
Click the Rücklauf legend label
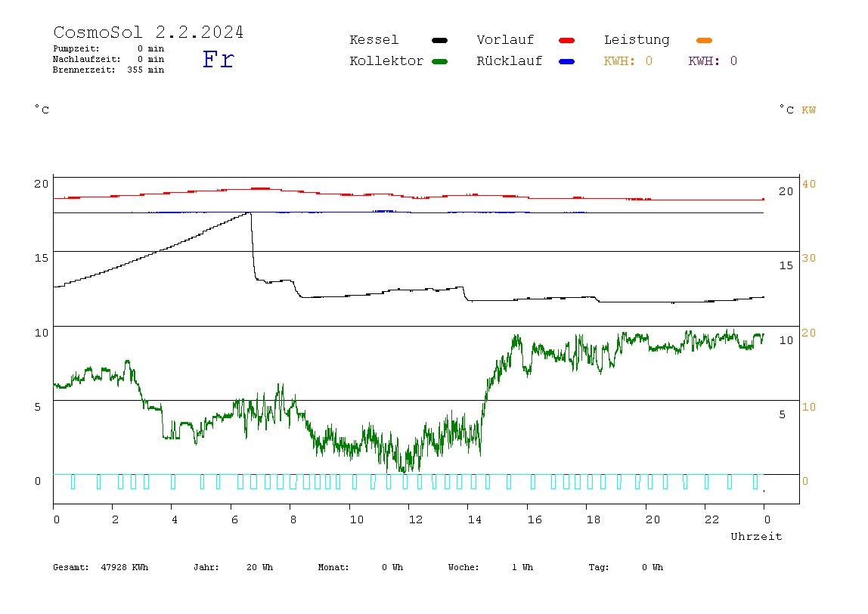[510, 61]
